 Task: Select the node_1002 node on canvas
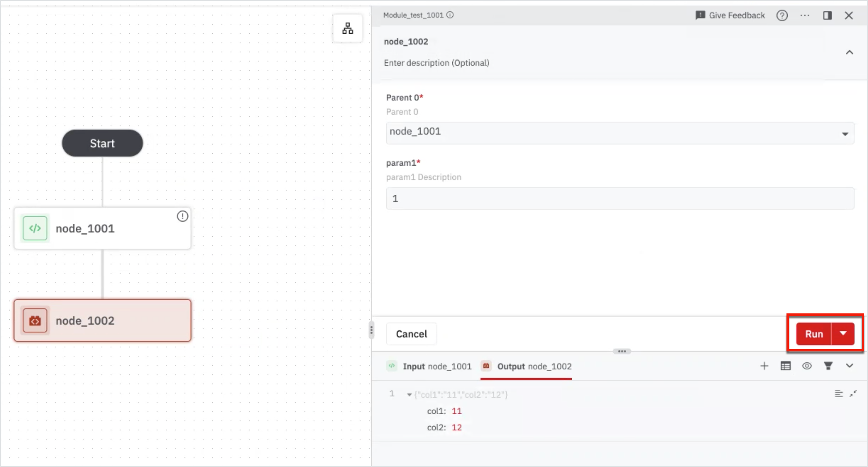(x=102, y=320)
